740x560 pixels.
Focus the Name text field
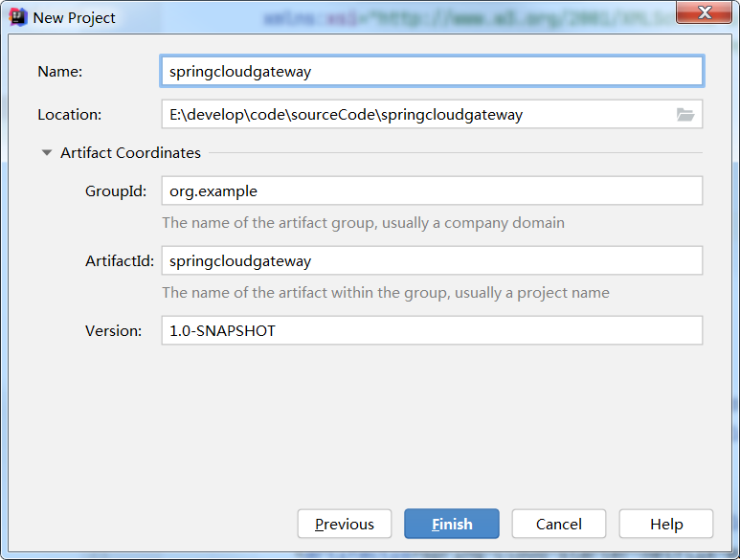(x=431, y=71)
